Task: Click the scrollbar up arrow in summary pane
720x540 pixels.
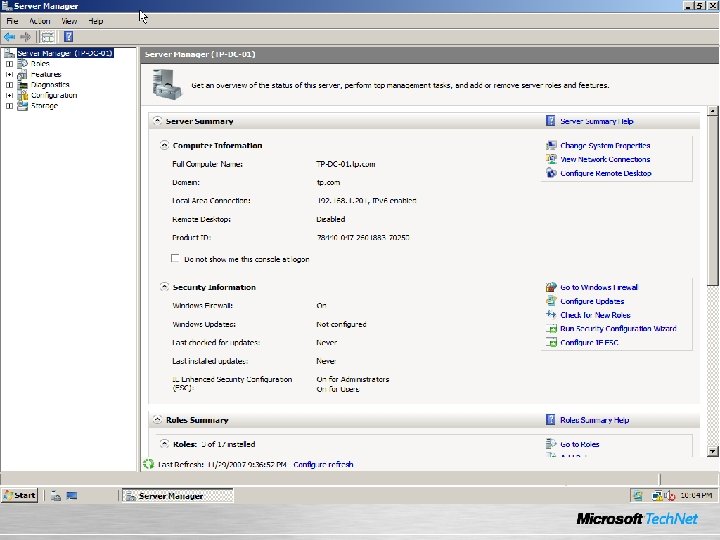Action: tap(713, 111)
